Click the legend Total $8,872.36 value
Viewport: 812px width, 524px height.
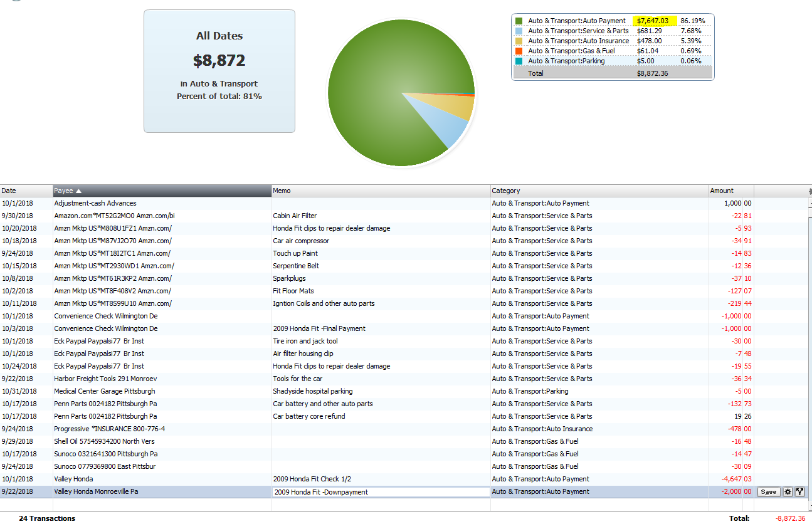pyautogui.click(x=653, y=73)
